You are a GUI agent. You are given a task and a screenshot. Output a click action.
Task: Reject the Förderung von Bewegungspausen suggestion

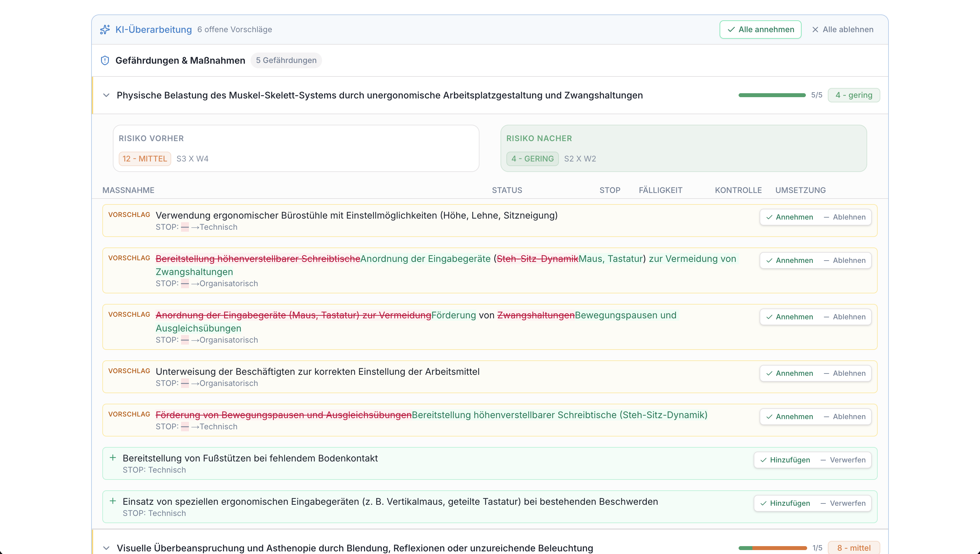pos(845,317)
